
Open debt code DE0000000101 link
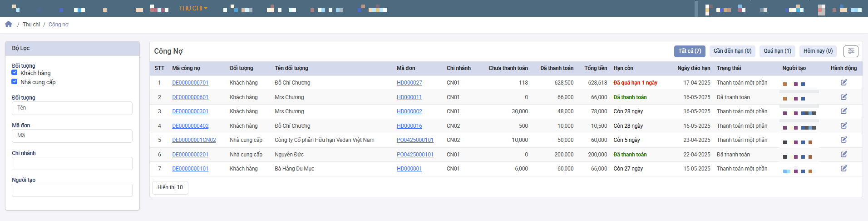[190, 169]
